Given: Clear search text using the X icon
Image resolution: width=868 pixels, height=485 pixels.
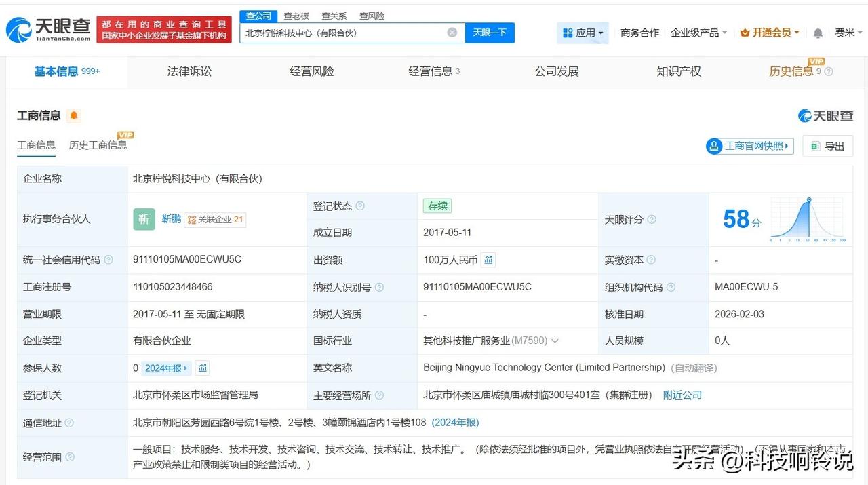Looking at the screenshot, I should 451,32.
